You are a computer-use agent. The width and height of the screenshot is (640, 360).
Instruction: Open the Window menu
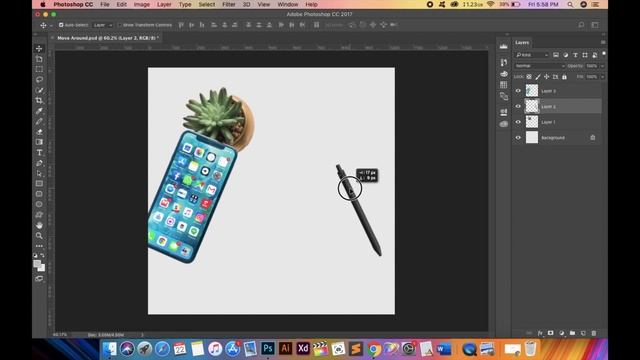click(288, 4)
